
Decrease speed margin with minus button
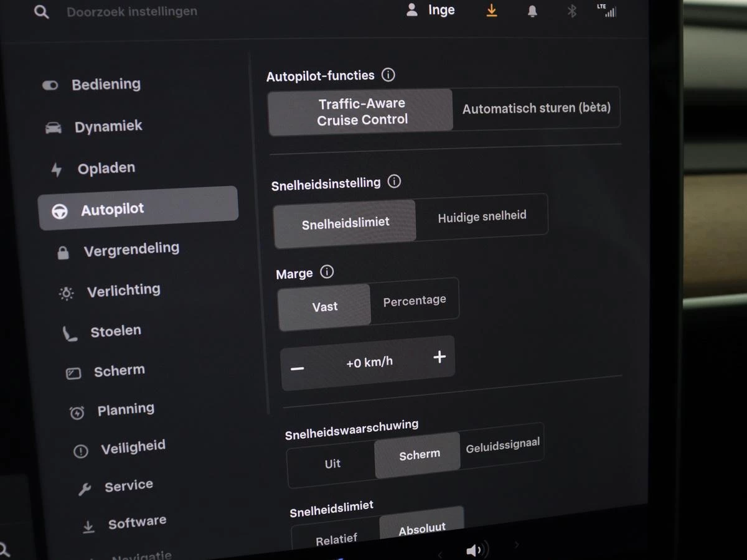(298, 369)
